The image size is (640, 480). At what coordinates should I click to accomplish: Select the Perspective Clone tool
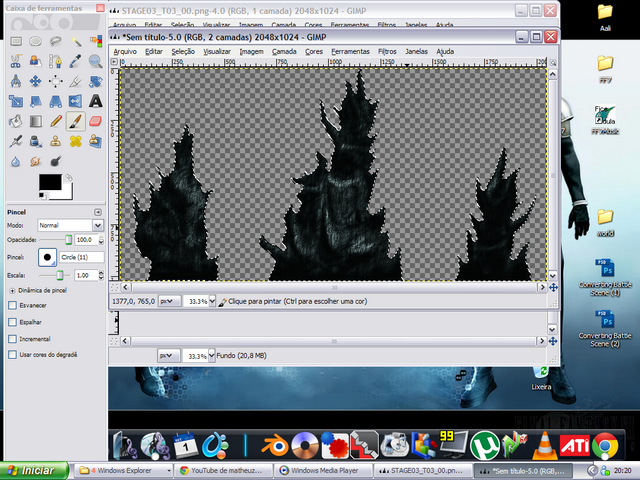click(96, 141)
